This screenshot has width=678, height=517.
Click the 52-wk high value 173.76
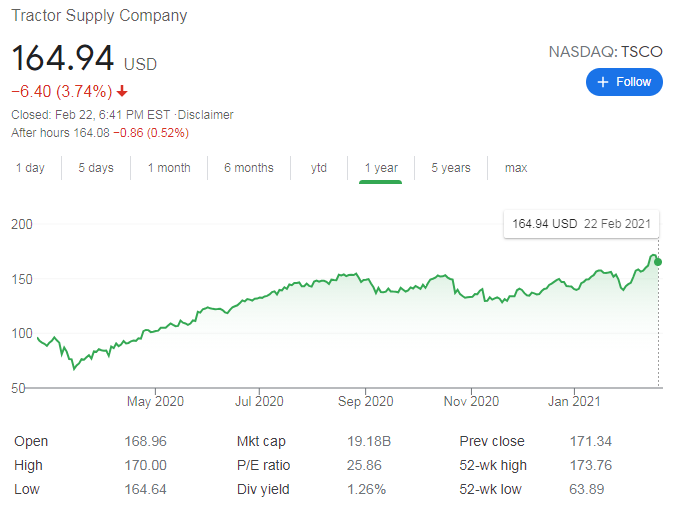click(x=591, y=466)
